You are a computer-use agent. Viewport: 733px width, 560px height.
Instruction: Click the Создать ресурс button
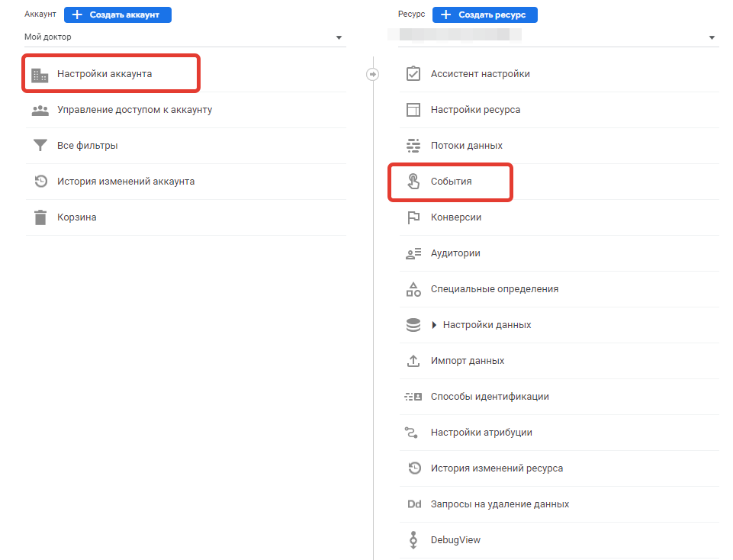pos(485,14)
